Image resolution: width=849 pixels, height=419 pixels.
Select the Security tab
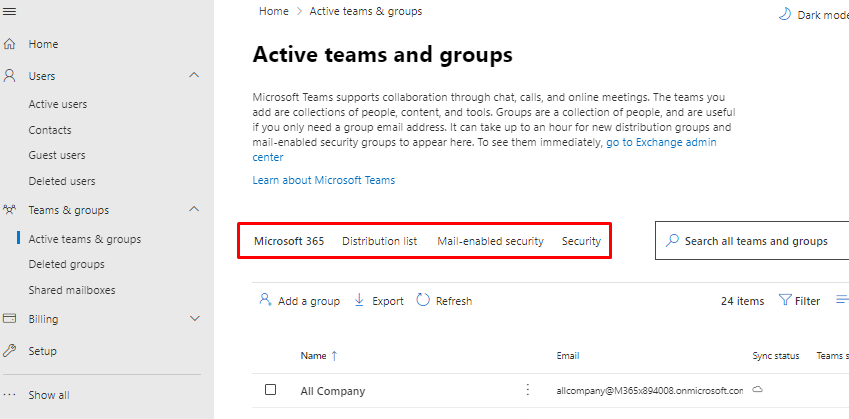tap(581, 241)
